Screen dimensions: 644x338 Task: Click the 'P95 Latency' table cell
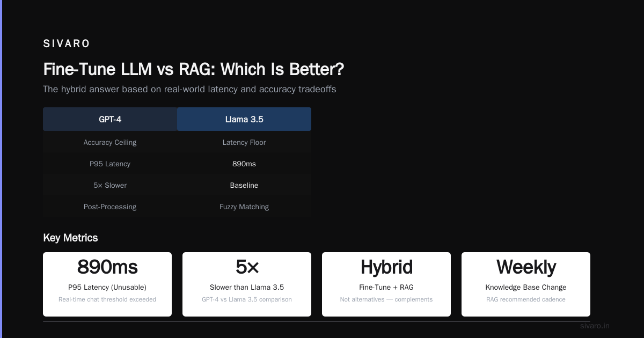coord(110,164)
